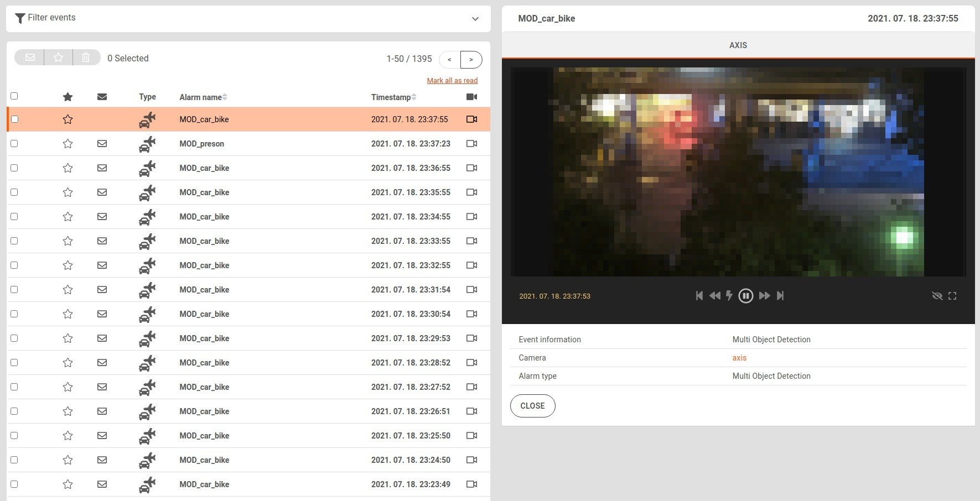This screenshot has height=501, width=980.
Task: Star the MOD_preson alarm row
Action: pyautogui.click(x=68, y=144)
